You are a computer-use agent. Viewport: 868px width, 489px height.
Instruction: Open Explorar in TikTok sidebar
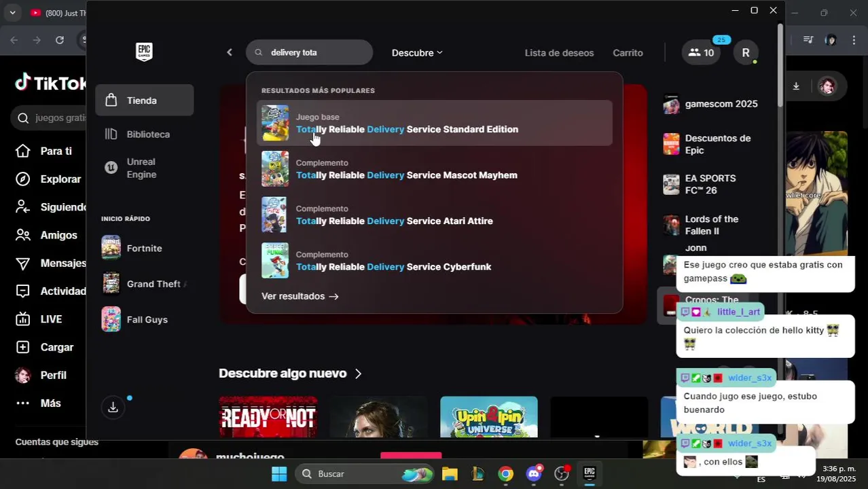tap(48, 179)
